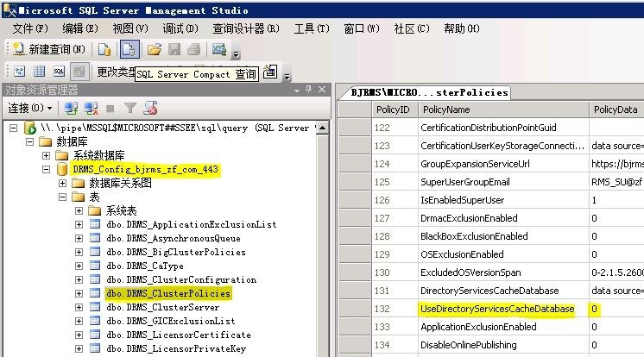
Task: Open the Community (社区) menu
Action: pos(412,28)
